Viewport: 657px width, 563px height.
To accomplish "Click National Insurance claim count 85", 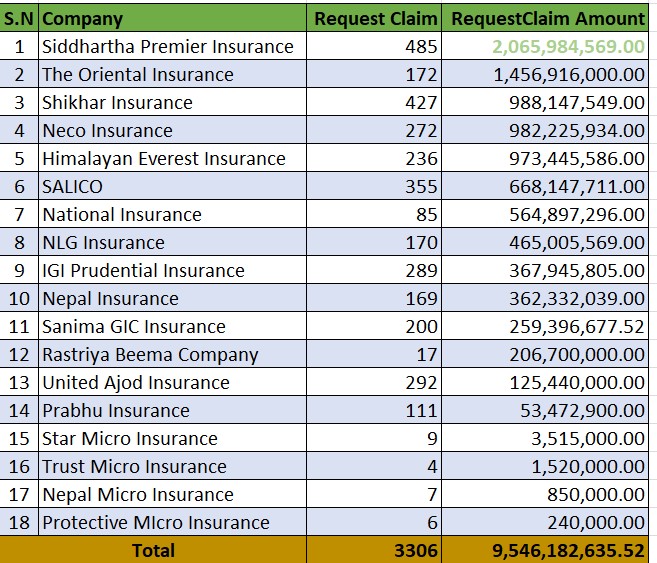I will [426, 214].
